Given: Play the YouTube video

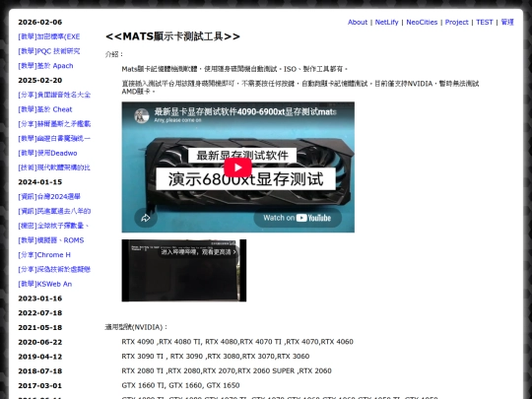Looking at the screenshot, I should [x=237, y=167].
